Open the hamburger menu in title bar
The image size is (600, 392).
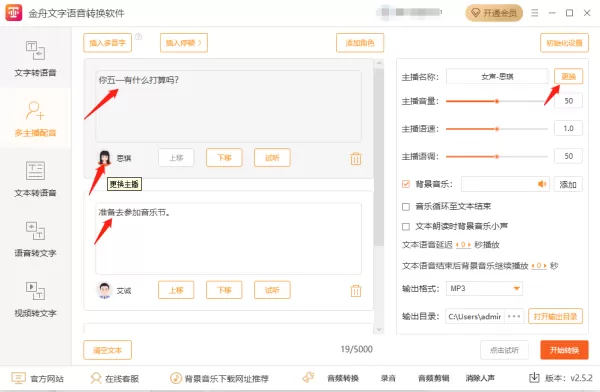(535, 13)
